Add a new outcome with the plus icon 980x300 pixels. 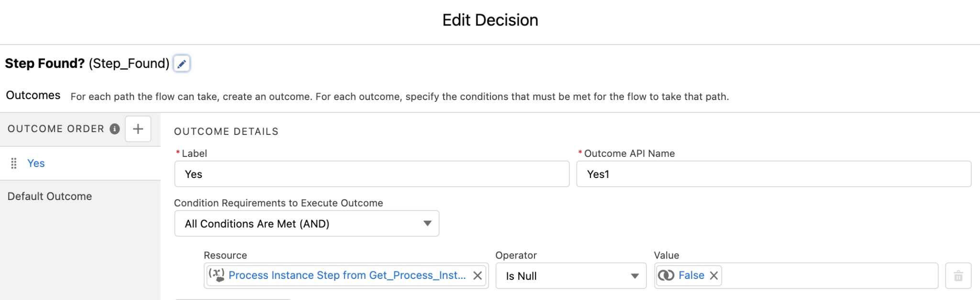tap(138, 129)
